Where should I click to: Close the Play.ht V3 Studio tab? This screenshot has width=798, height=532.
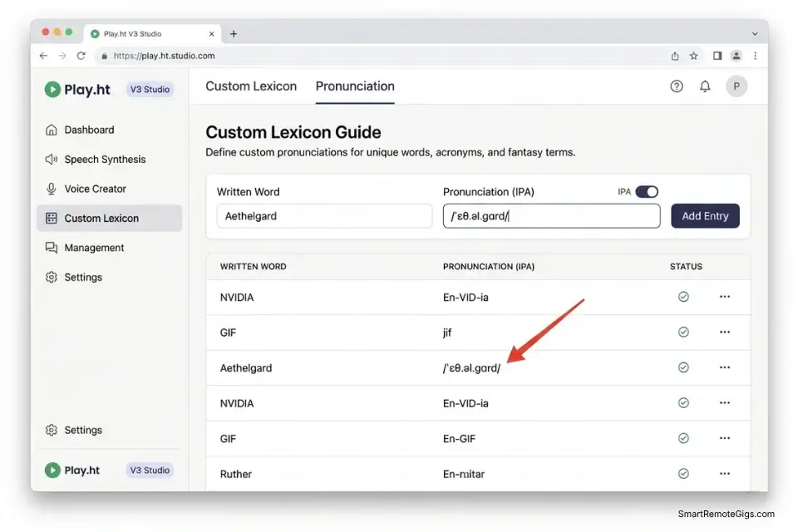click(212, 33)
